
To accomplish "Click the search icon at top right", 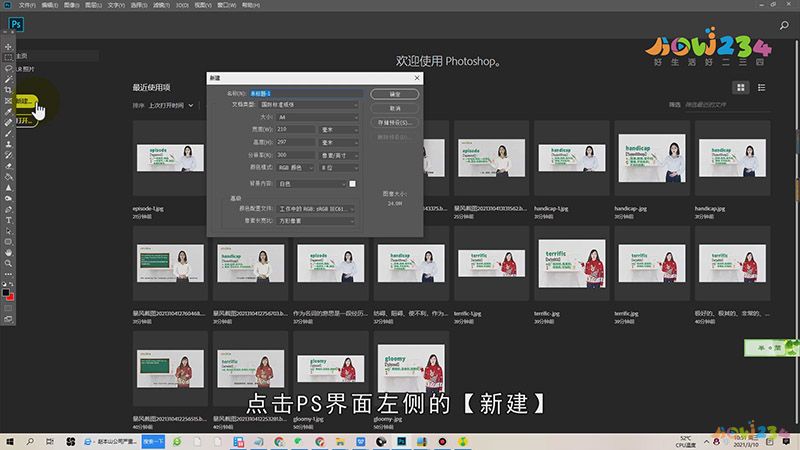I will tap(784, 25).
